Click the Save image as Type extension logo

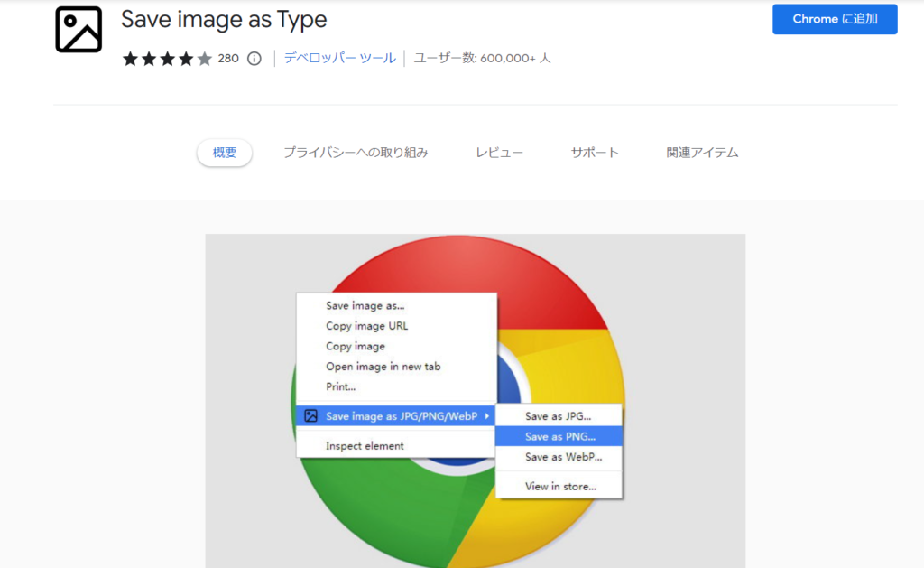tap(79, 30)
